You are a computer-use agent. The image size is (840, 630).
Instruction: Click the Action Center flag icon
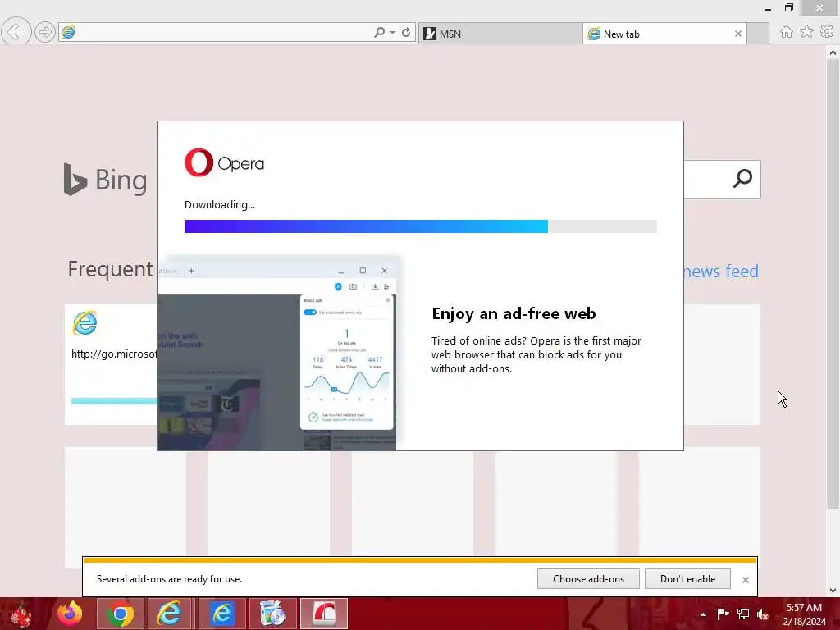point(724,614)
